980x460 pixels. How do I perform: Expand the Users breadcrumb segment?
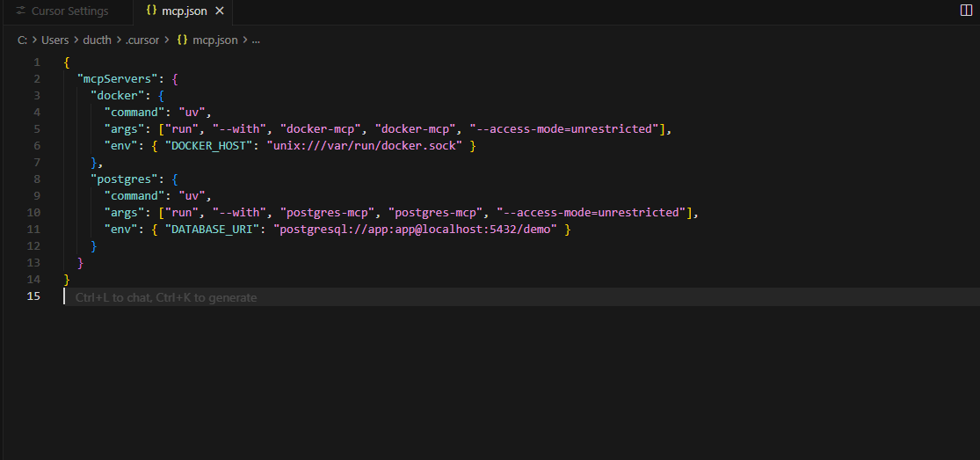(x=54, y=40)
